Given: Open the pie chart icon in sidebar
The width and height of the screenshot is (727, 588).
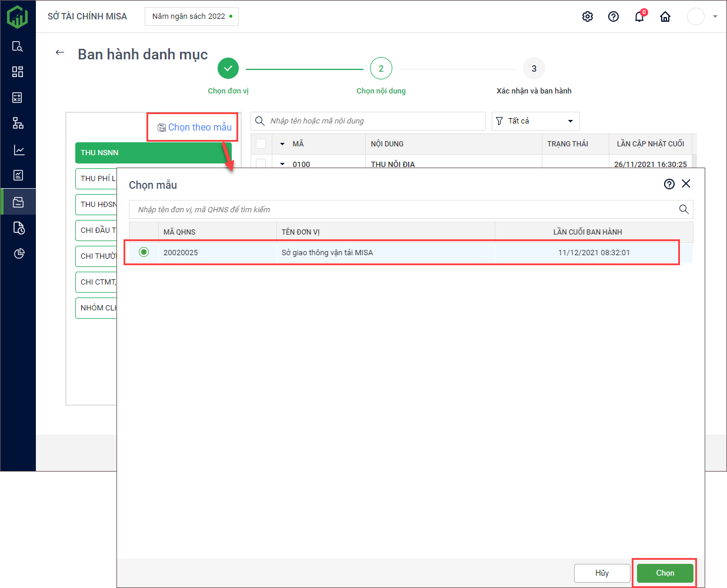Looking at the screenshot, I should 18,253.
